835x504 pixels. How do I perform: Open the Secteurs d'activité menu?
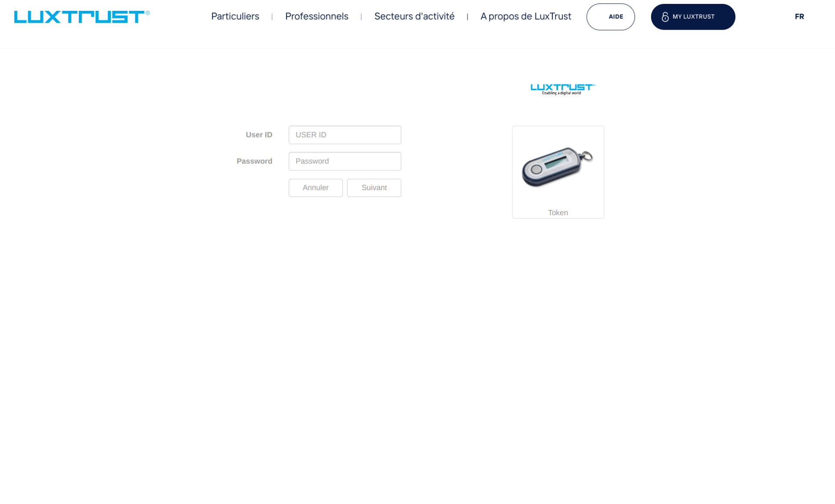coord(414,16)
